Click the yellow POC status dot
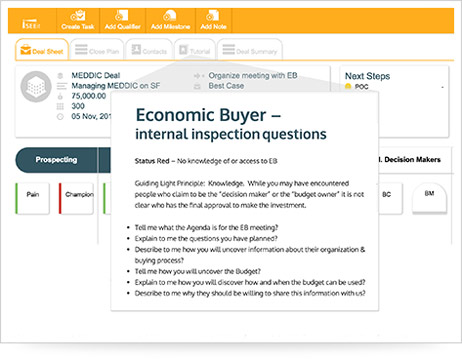 [348, 87]
